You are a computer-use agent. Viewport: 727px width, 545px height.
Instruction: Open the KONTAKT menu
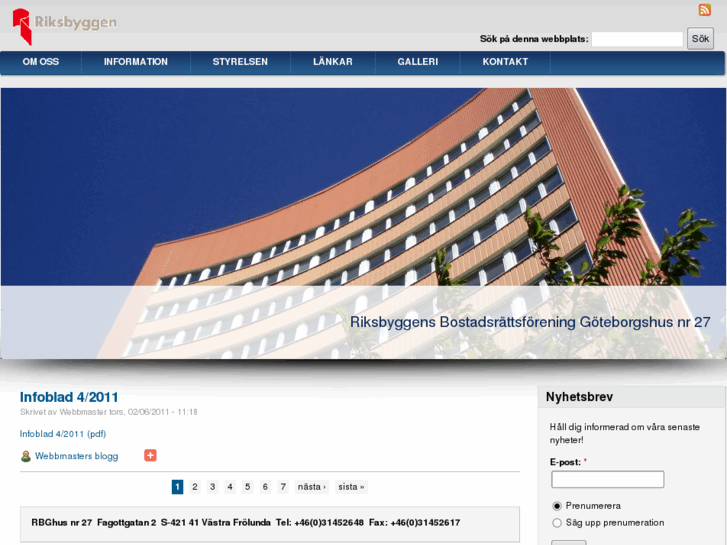(x=505, y=62)
